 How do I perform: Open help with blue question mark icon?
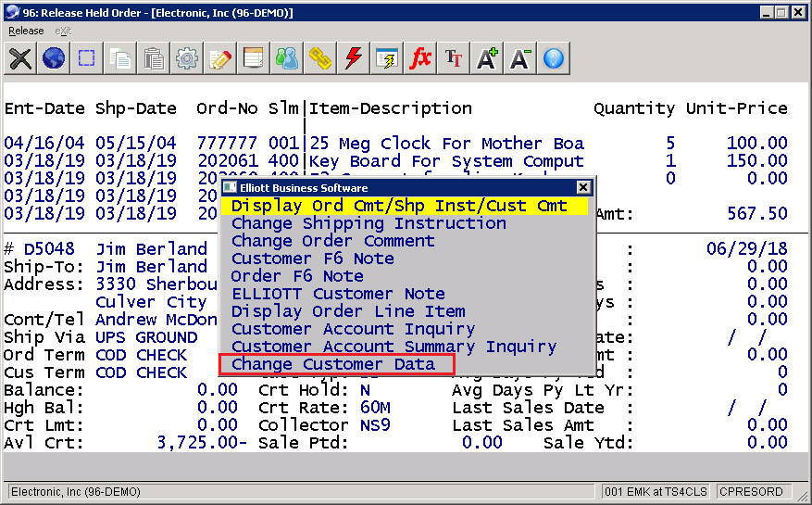pyautogui.click(x=553, y=58)
